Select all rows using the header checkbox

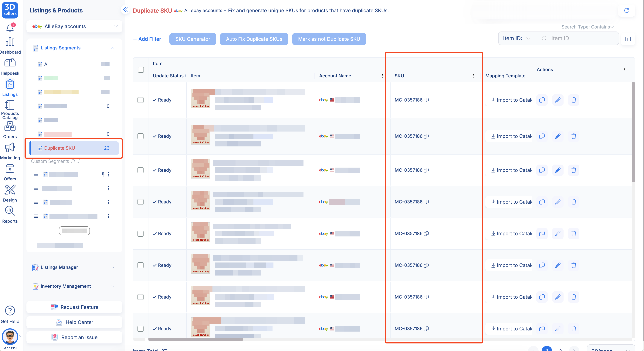click(x=141, y=70)
